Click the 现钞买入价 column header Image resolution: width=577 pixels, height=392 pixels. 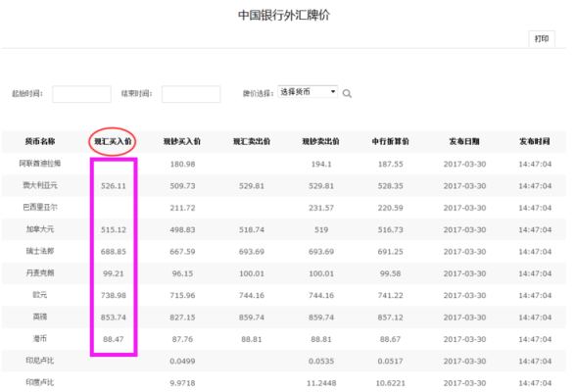[182, 141]
